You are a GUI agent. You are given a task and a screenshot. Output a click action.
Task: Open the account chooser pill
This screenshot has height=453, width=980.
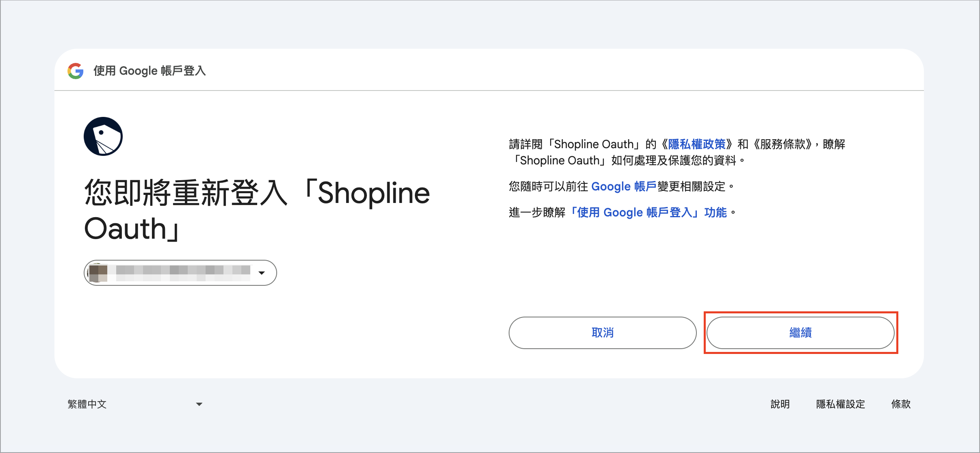coord(180,273)
